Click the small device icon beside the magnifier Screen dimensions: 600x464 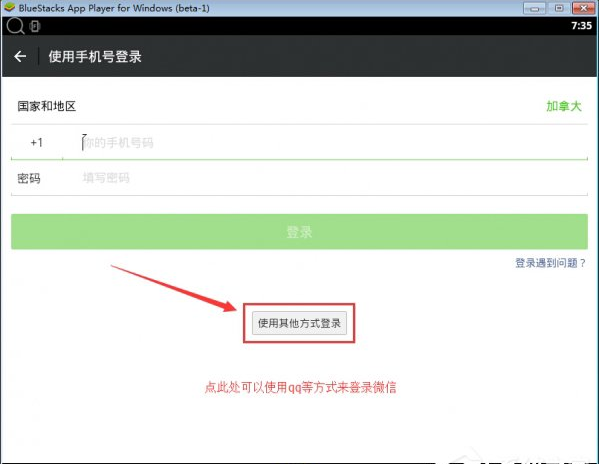(x=35, y=25)
